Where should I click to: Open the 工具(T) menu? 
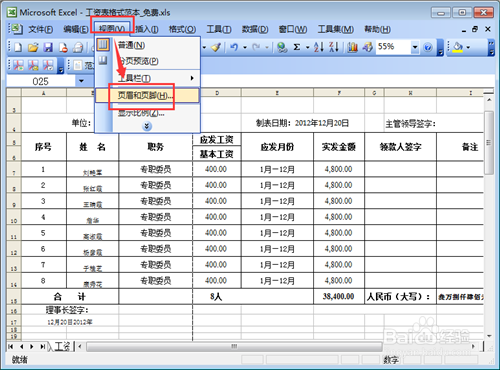tap(219, 29)
